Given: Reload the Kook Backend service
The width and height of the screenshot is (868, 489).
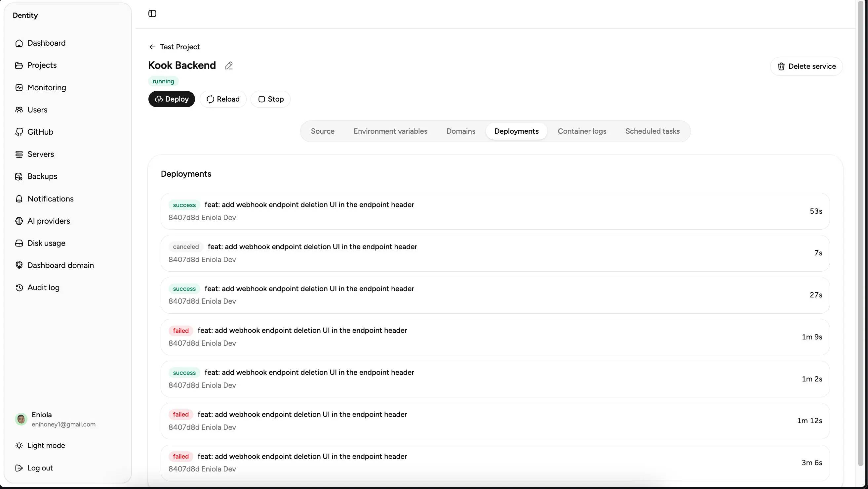Looking at the screenshot, I should click(223, 99).
